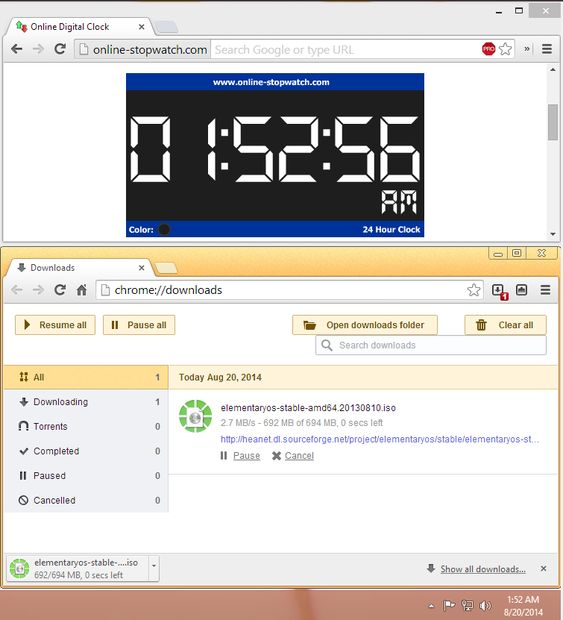The width and height of the screenshot is (563, 620).
Task: Open the heanet.dl.sourceforge.net download link
Action: tap(380, 439)
